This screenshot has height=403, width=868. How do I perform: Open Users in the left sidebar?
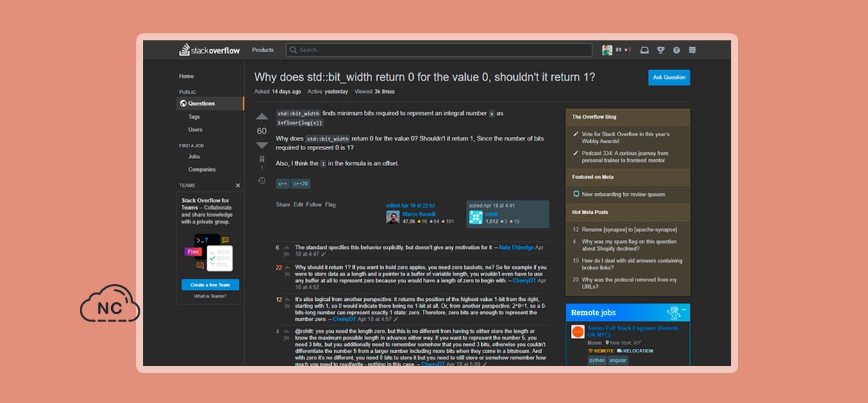tap(195, 129)
